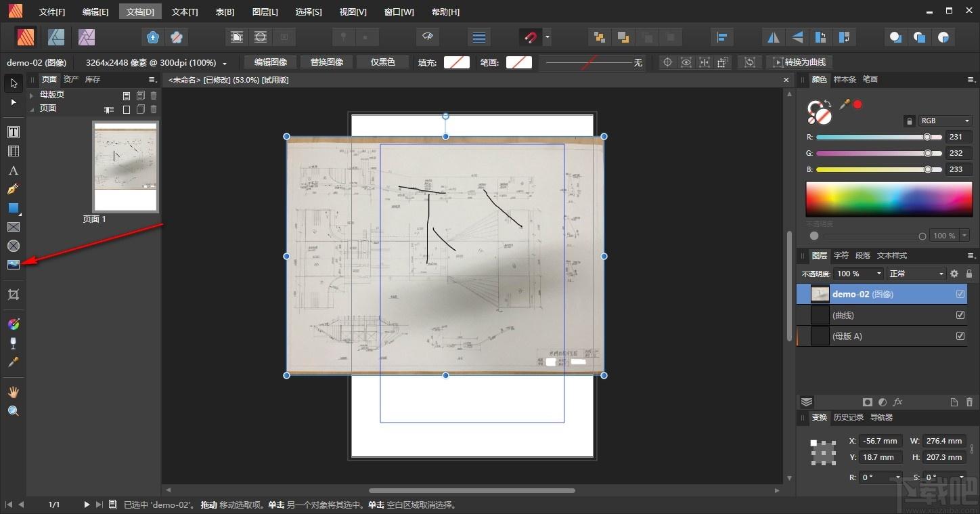Delete layer using trash icon in Layers panel

pyautogui.click(x=969, y=402)
